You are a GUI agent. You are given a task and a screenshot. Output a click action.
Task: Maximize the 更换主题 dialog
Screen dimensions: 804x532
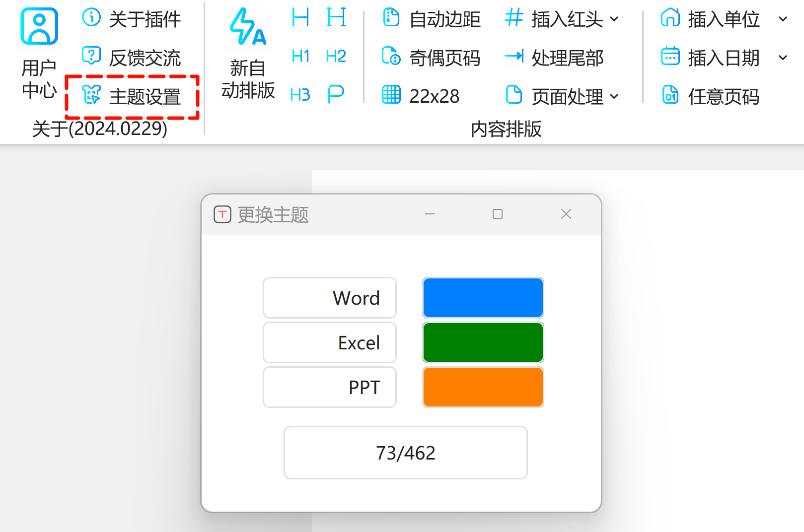(498, 214)
